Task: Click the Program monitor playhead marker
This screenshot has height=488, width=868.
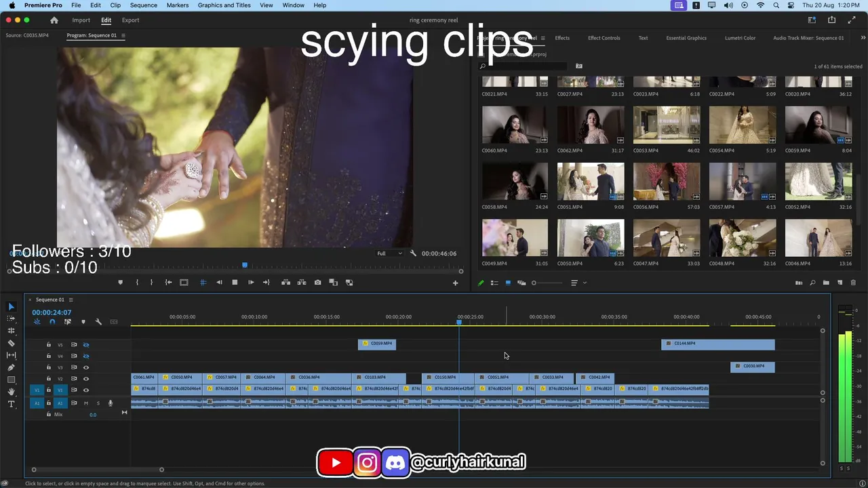Action: pos(245,265)
